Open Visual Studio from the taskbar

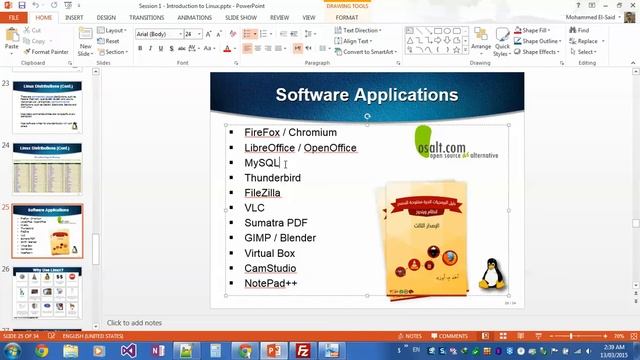pyautogui.click(x=128, y=351)
